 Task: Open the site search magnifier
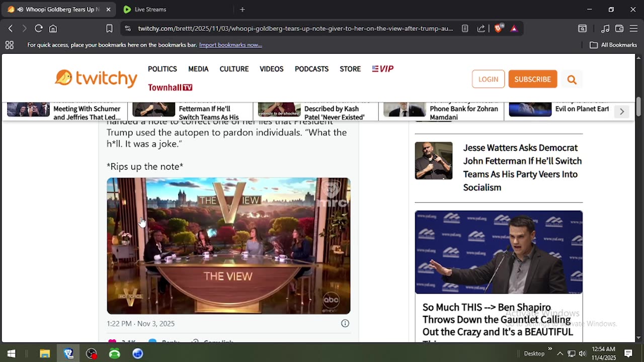(x=572, y=79)
